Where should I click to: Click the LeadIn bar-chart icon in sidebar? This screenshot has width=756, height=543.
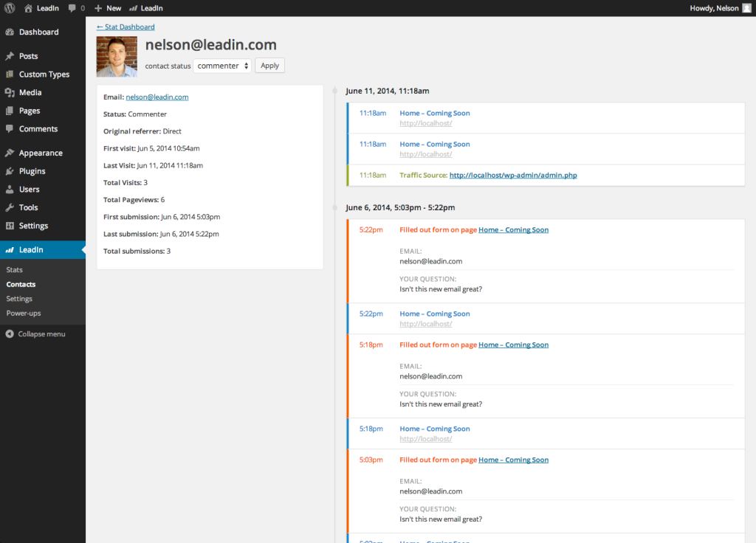tap(10, 249)
